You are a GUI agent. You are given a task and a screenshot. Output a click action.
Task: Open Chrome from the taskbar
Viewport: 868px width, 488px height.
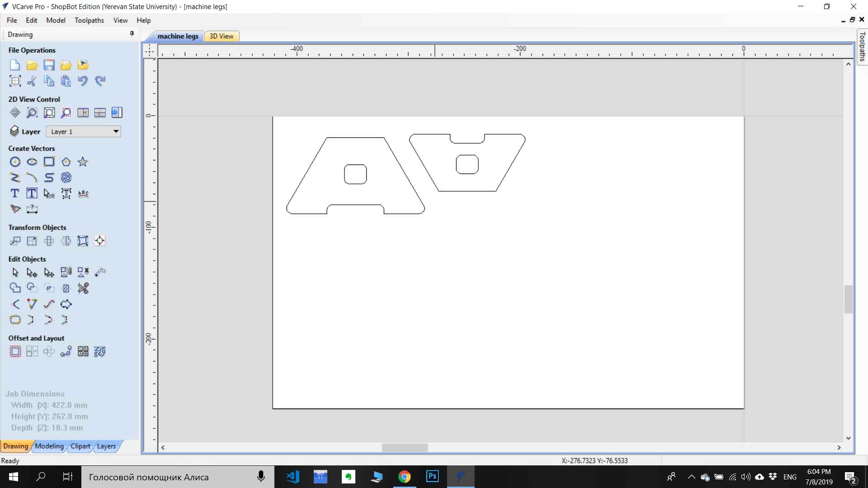(x=404, y=477)
